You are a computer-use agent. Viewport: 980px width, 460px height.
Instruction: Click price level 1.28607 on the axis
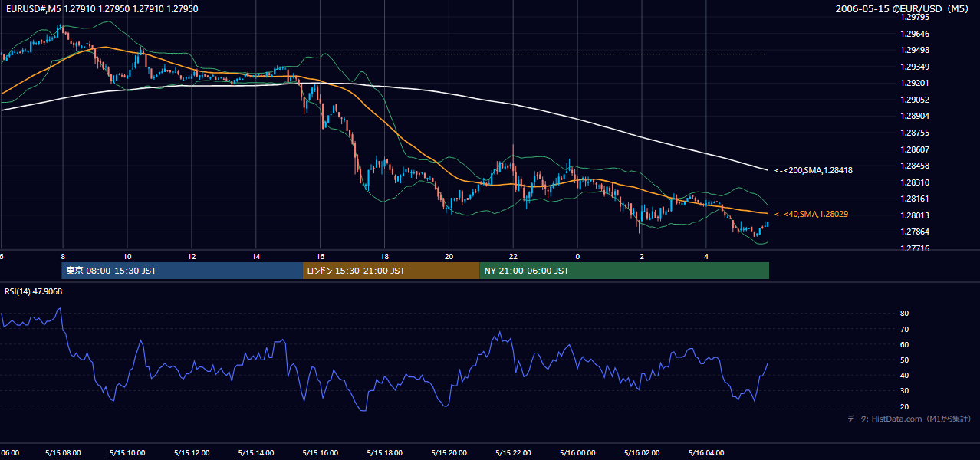pyautogui.click(x=915, y=149)
